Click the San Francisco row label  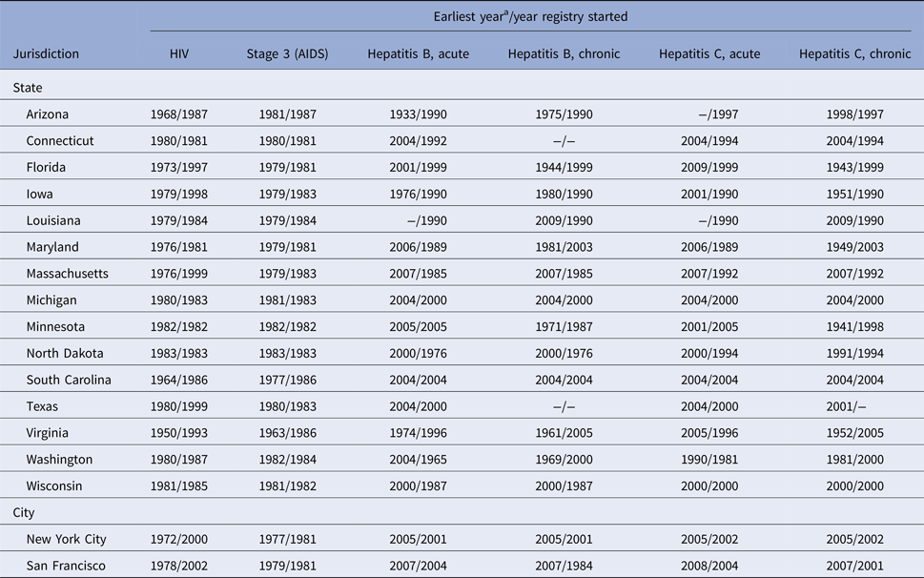(x=66, y=566)
